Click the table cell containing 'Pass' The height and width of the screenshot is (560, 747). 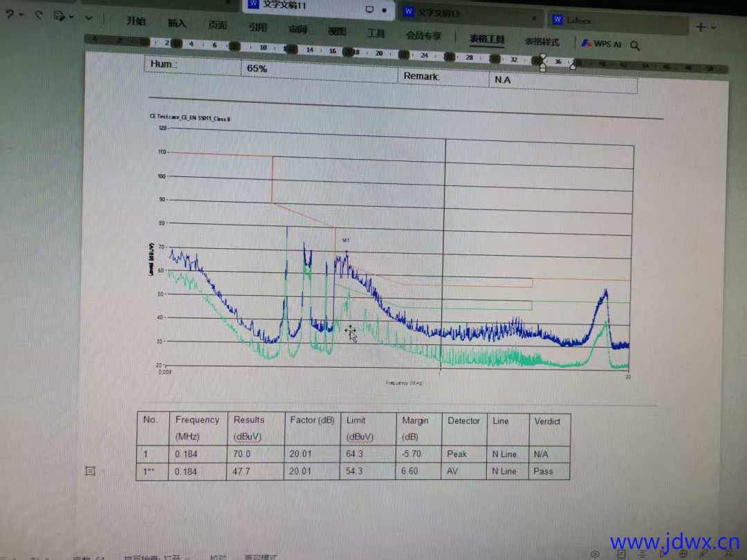point(549,472)
